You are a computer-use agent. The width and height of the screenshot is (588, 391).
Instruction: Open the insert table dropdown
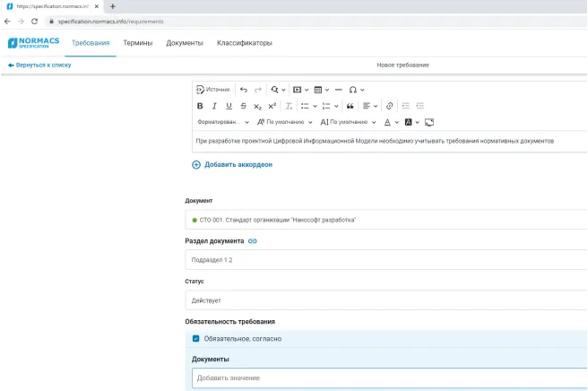coord(322,90)
